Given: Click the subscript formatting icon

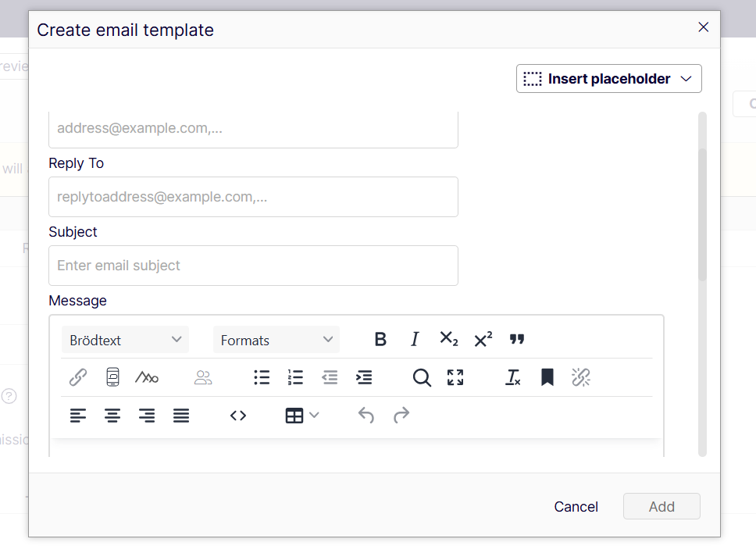Looking at the screenshot, I should click(449, 339).
